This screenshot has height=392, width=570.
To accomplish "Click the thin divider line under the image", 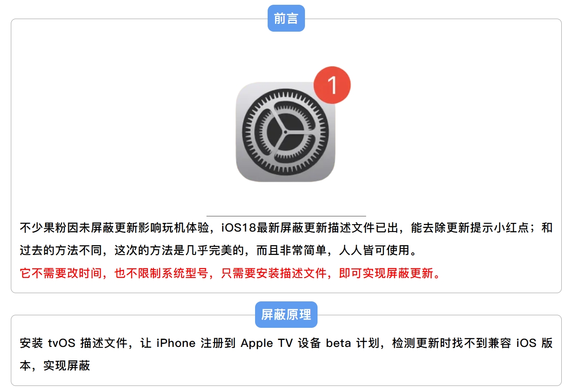I will [x=286, y=216].
